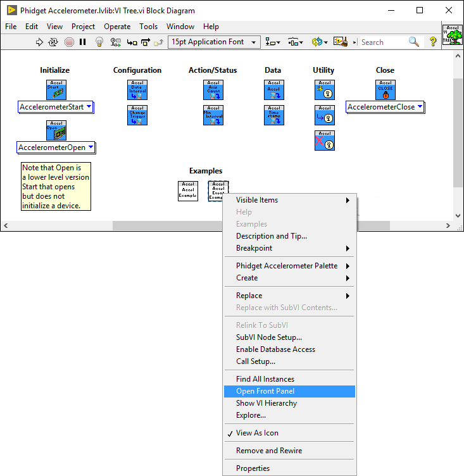Expand the Replace submenu

[289, 296]
